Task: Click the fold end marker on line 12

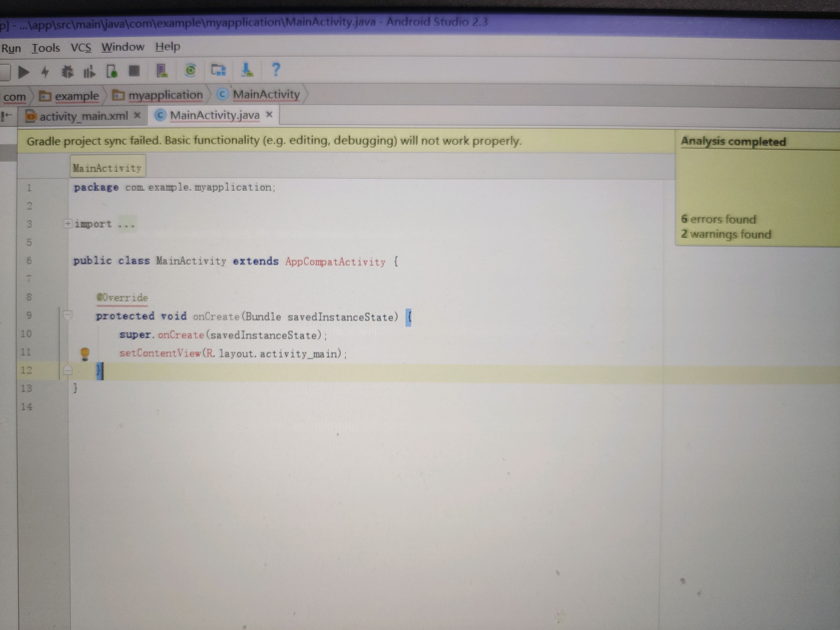Action: point(68,370)
